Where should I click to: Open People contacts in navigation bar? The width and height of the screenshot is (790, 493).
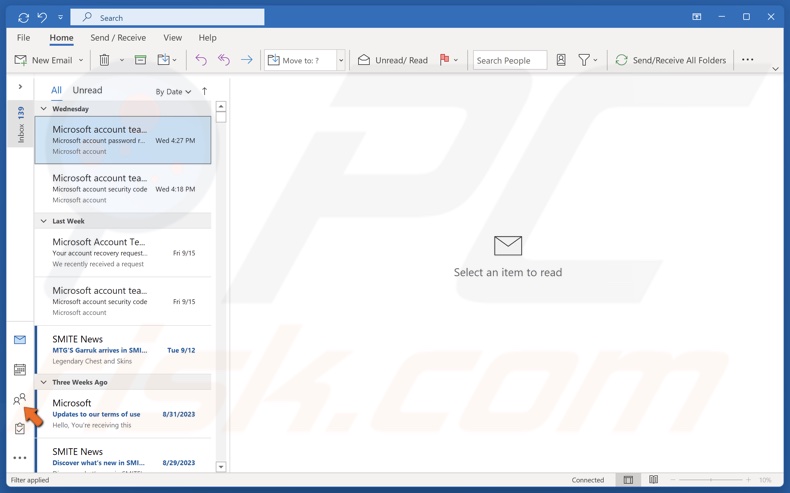coord(20,400)
